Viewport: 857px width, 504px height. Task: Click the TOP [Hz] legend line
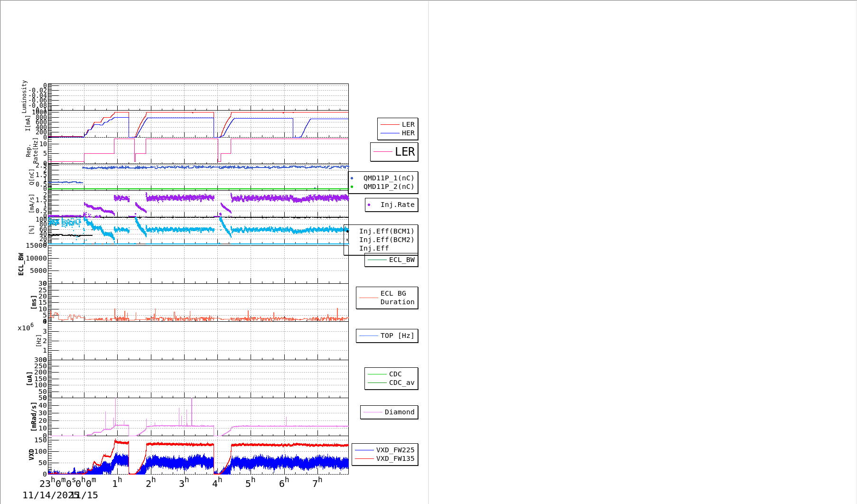(368, 336)
